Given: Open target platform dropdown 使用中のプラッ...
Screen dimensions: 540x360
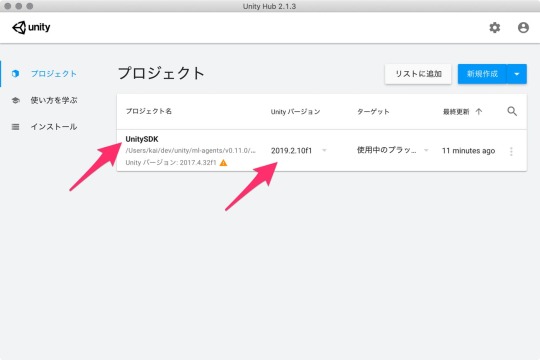Looking at the screenshot, I should [393, 150].
